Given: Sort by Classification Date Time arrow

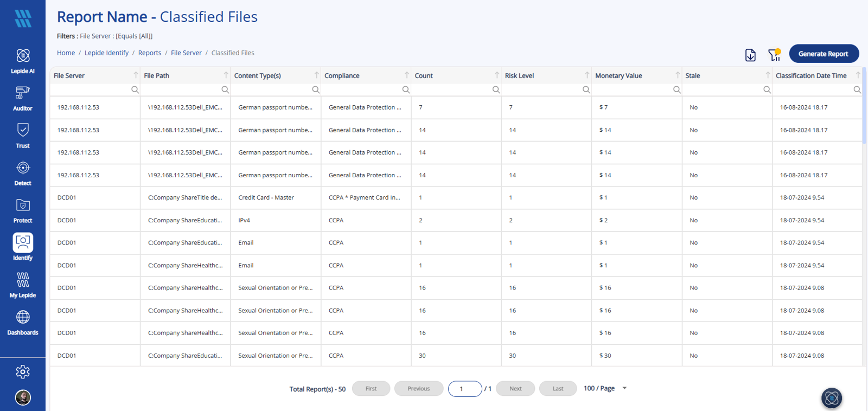Looking at the screenshot, I should click(x=858, y=75).
